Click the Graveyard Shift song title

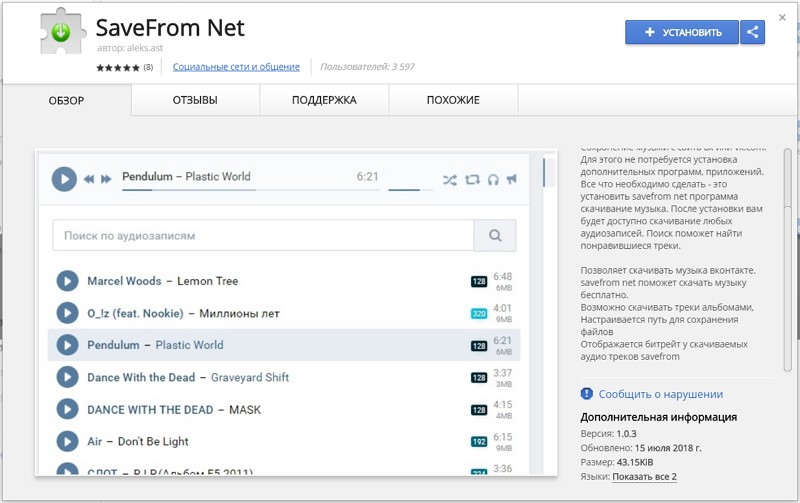coord(250,378)
